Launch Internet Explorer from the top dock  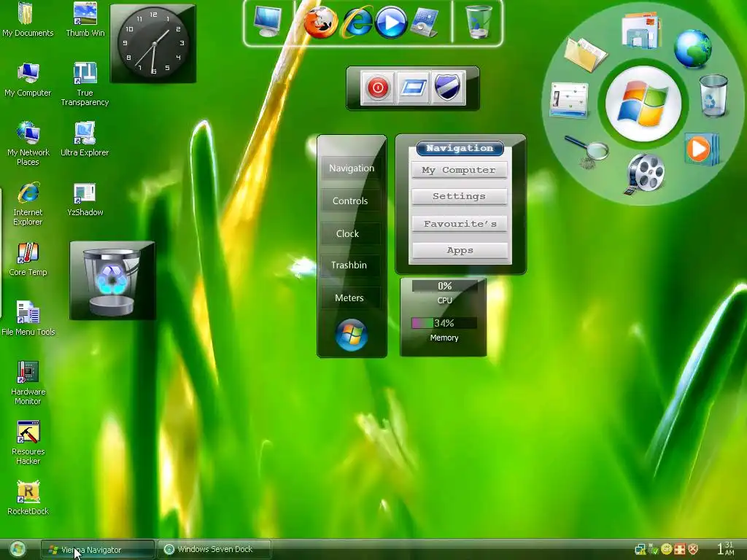(x=356, y=23)
